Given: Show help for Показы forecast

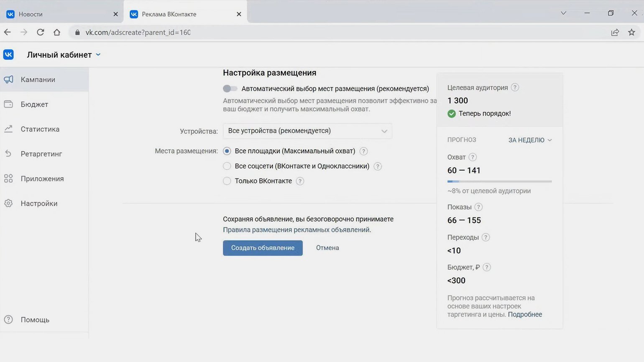Looking at the screenshot, I should tap(478, 207).
